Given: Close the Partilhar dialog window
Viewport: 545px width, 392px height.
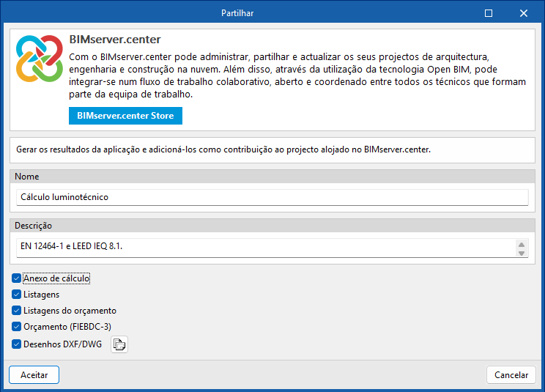Looking at the screenshot, I should (x=524, y=13).
